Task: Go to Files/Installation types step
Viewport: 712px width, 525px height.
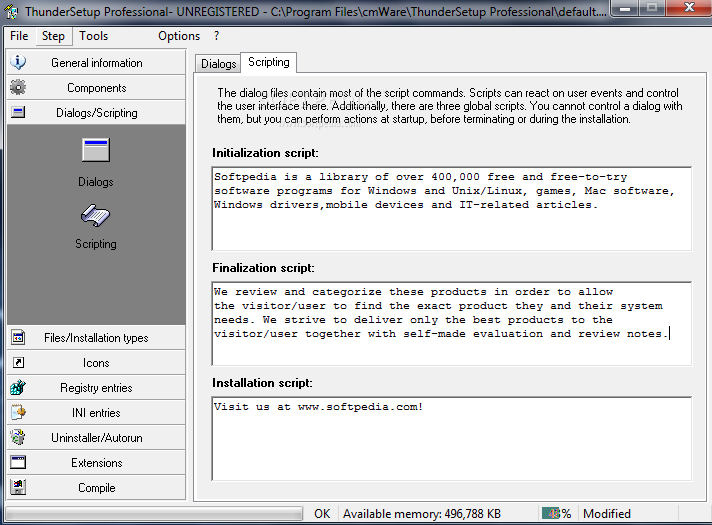Action: click(96, 337)
